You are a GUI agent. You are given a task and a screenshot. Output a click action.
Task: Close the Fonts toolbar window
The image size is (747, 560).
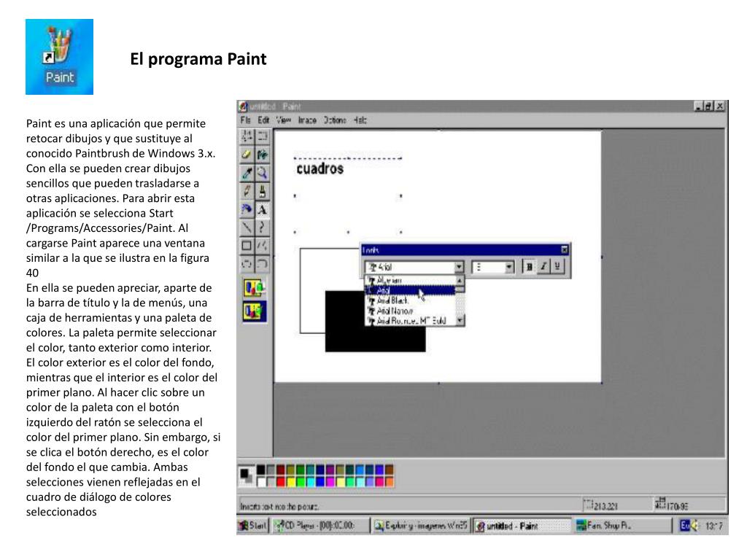pyautogui.click(x=565, y=249)
